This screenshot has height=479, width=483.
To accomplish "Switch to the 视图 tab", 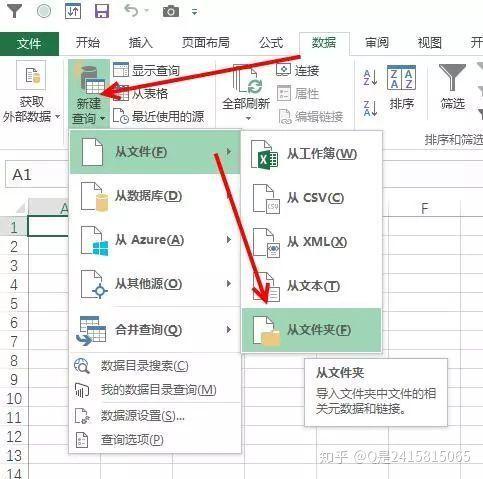I will (429, 43).
